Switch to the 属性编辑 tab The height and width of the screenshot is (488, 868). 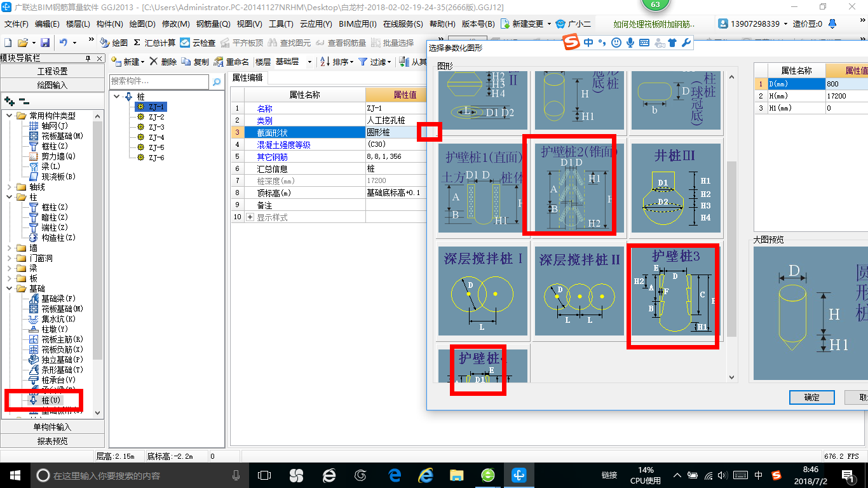[x=248, y=78]
